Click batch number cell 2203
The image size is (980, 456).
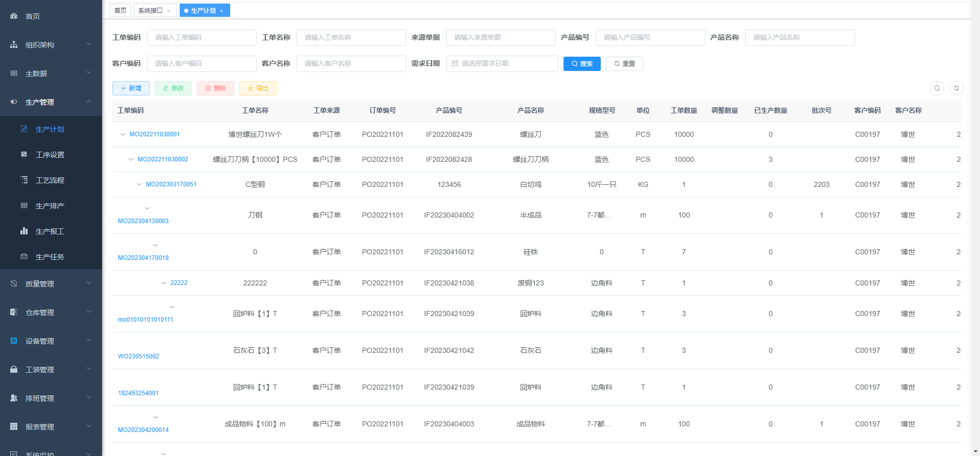tap(822, 184)
